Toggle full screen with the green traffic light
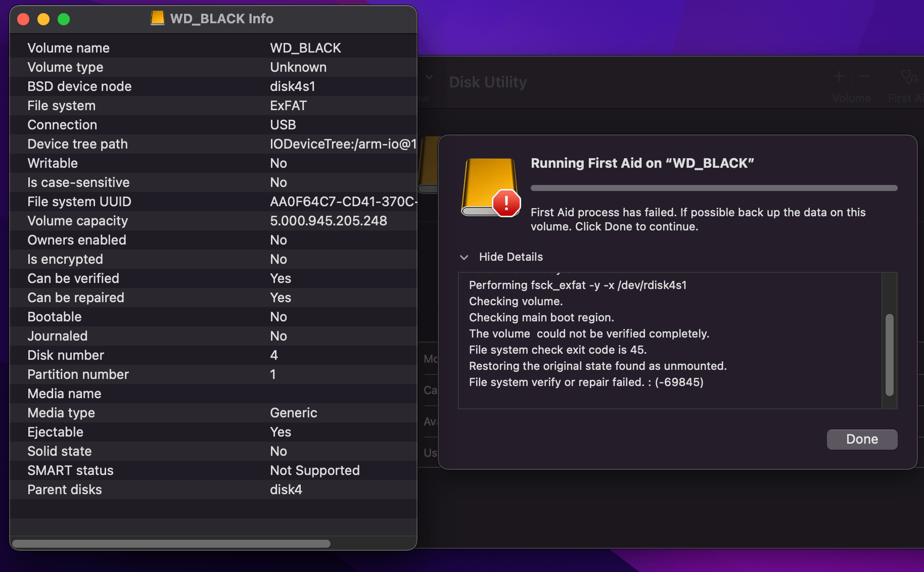The image size is (924, 572). click(64, 19)
